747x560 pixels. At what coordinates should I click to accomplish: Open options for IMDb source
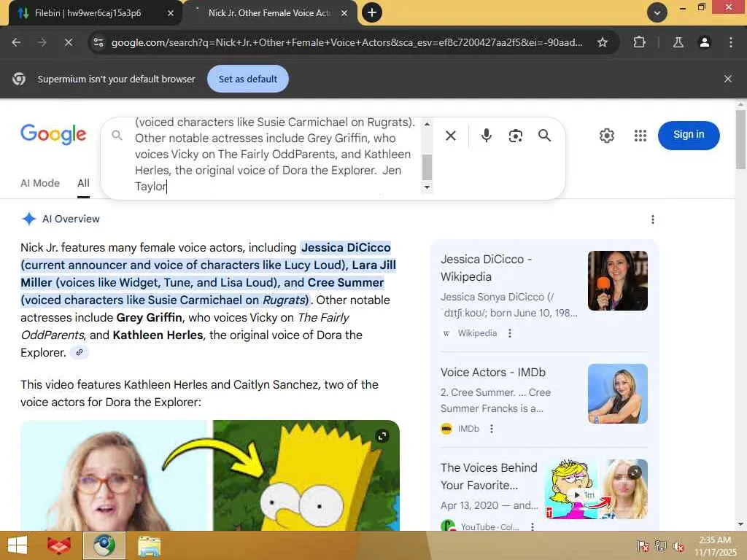pos(491,429)
